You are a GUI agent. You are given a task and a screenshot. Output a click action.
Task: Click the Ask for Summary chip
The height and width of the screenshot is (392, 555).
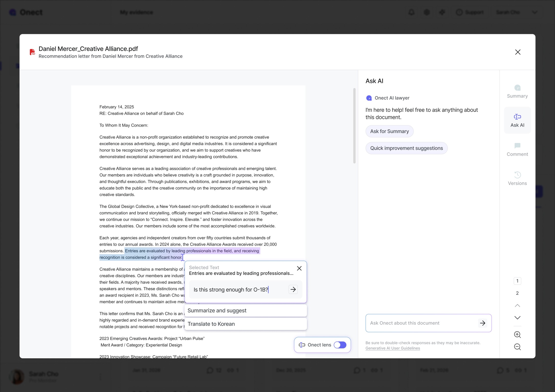coord(389,131)
